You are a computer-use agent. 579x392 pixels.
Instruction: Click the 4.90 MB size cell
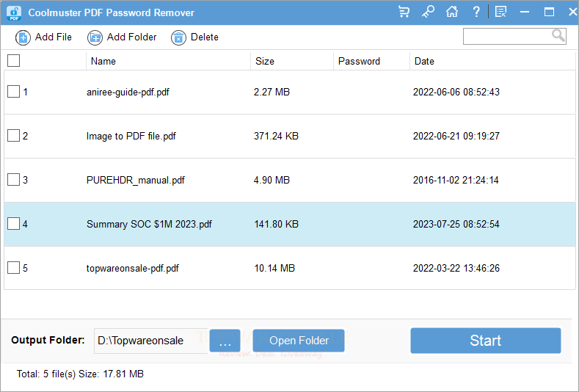(x=272, y=180)
